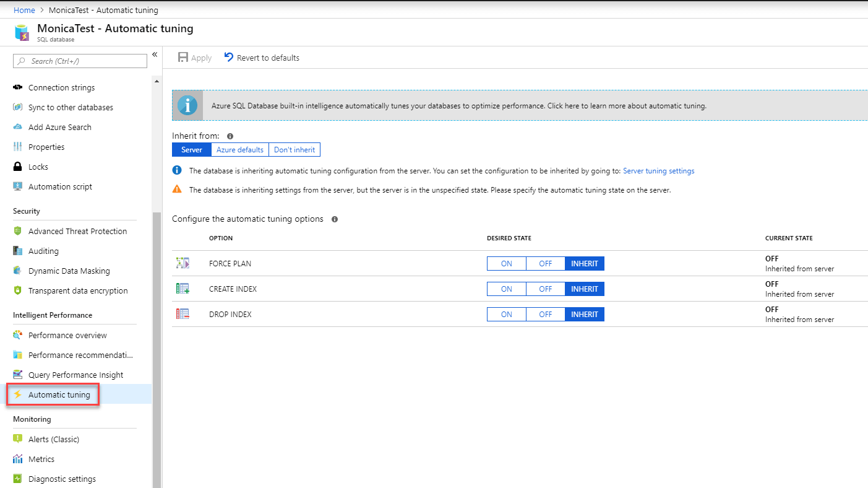This screenshot has width=868, height=488.
Task: Click the Automatic tuning lightning bolt icon
Action: click(18, 394)
